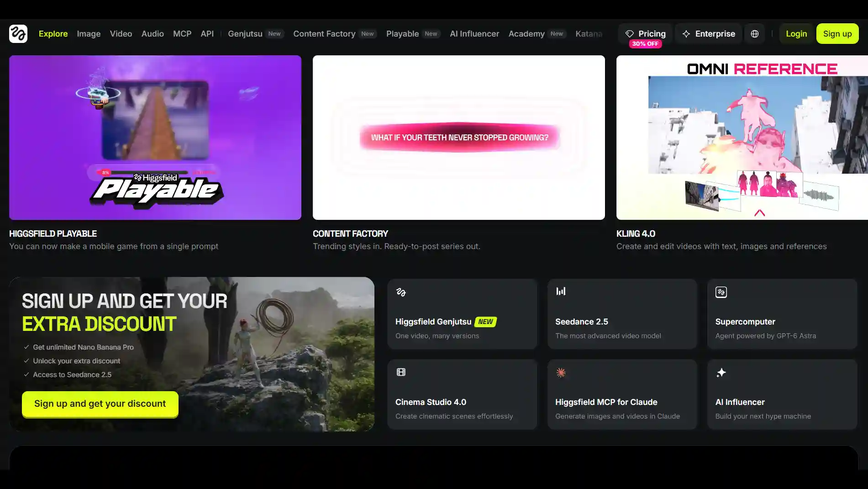Open Playable in the navigation bar
This screenshot has width=868, height=489.
(x=403, y=34)
